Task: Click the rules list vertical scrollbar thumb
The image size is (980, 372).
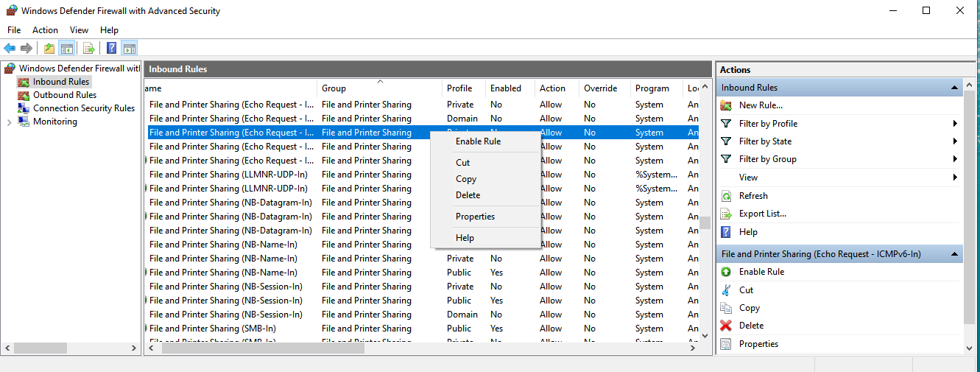Action: (705, 222)
